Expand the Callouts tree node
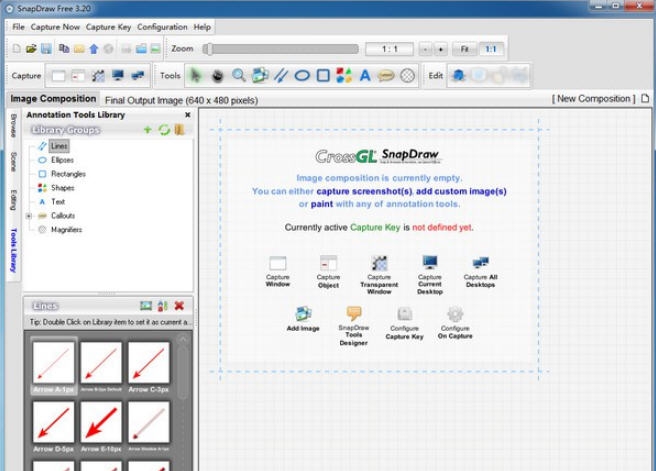The width and height of the screenshot is (656, 471). (x=29, y=216)
